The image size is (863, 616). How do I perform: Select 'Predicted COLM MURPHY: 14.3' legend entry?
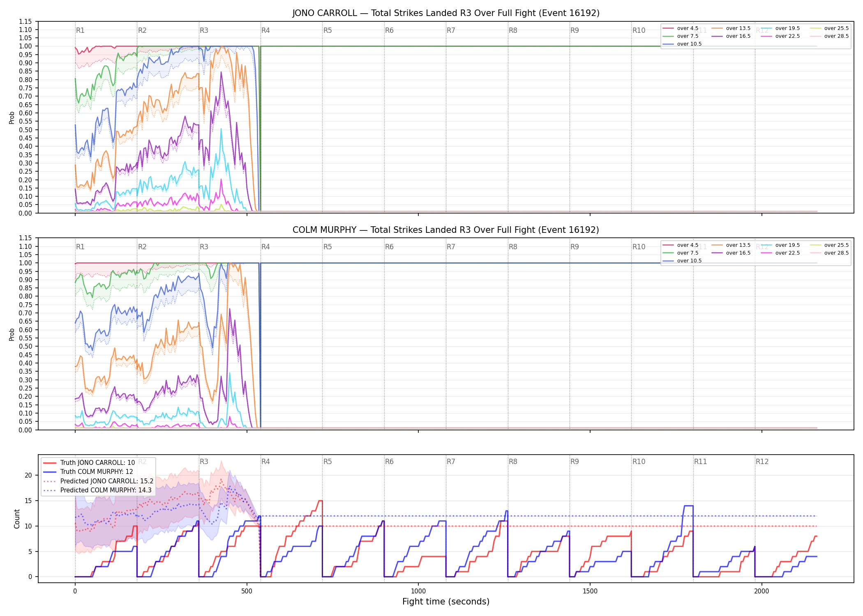(97, 490)
